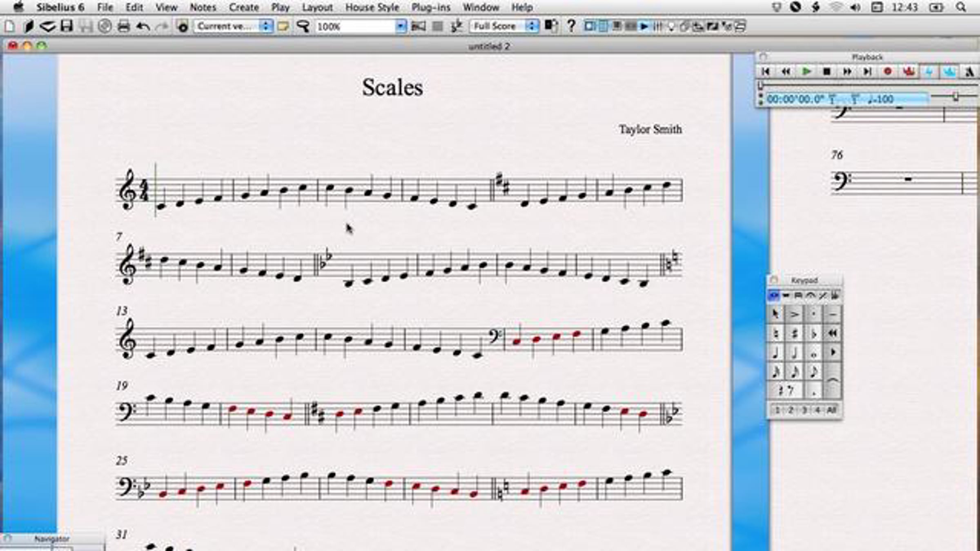980x551 pixels.
Task: Toggle the All voices Keypad button
Action: 831,410
